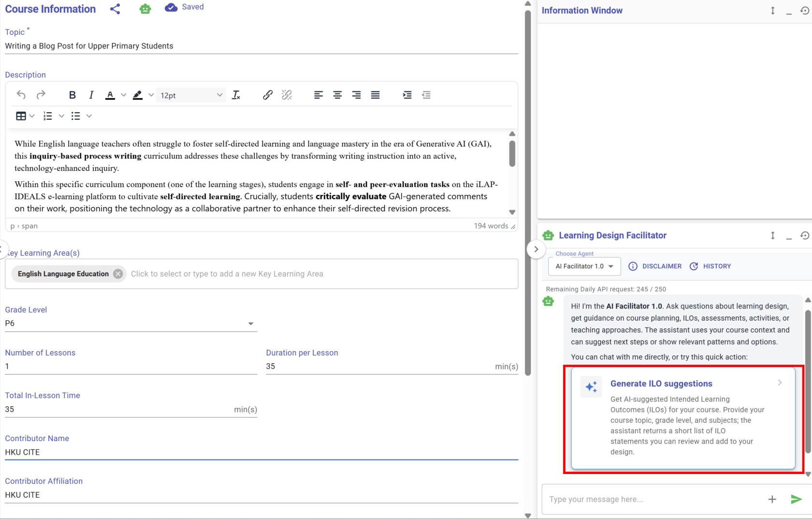Click the cloud Saved status icon
Screen dimensions: 812x519
171,7
